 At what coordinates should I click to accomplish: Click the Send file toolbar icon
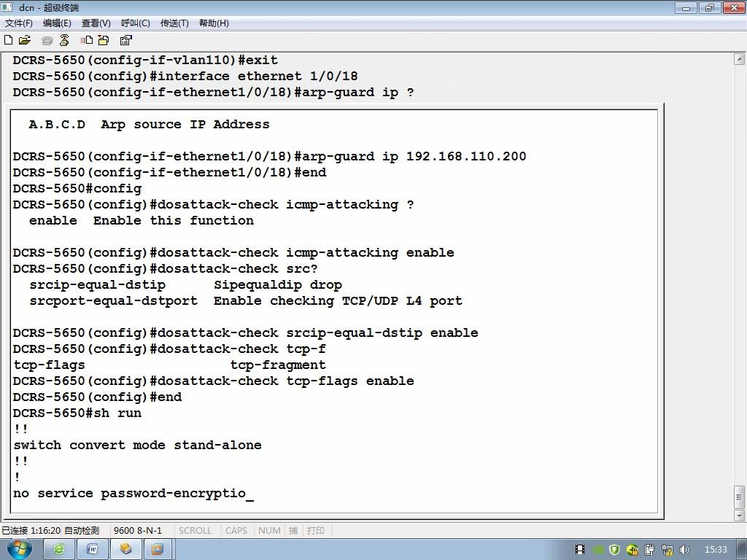click(x=87, y=41)
